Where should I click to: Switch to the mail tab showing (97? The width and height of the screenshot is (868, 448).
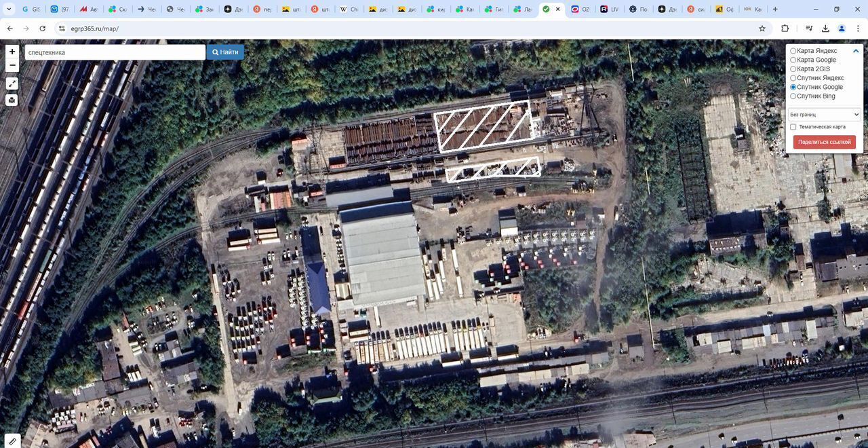60,10
